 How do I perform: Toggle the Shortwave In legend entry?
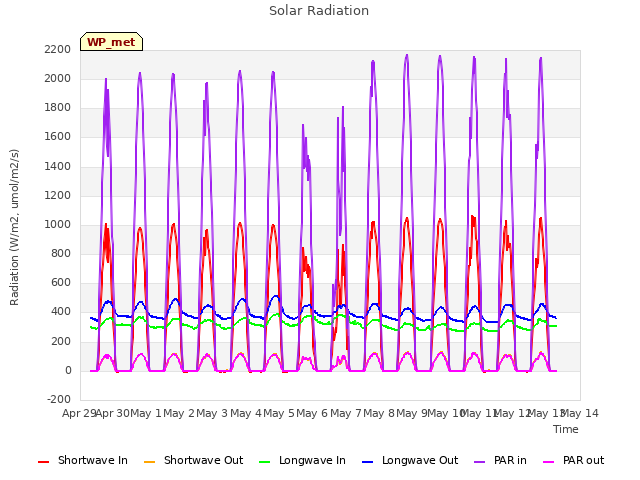83,460
